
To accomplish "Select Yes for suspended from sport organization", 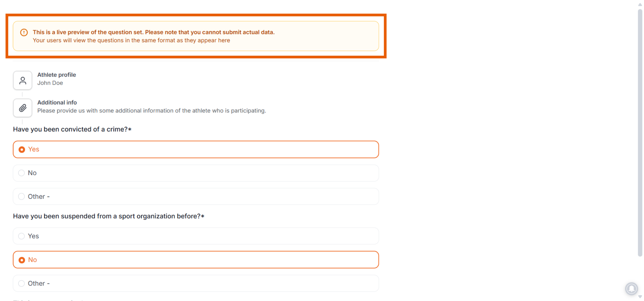I will pos(196,236).
